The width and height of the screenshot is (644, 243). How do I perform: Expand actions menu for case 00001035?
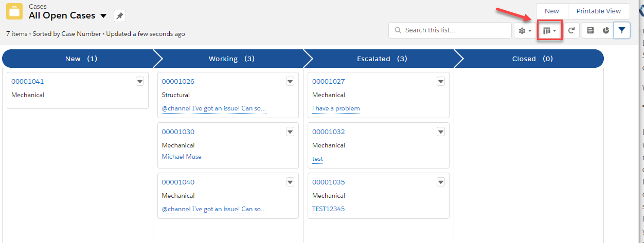(441, 182)
